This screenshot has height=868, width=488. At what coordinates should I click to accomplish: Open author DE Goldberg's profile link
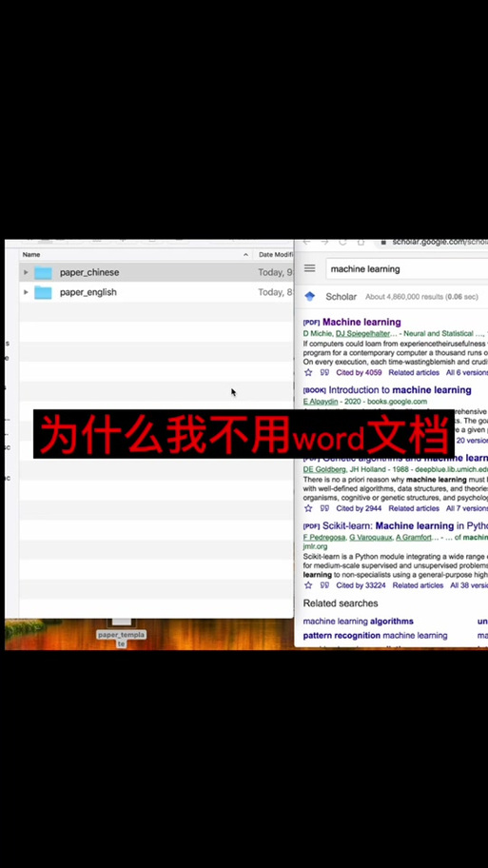(323, 469)
